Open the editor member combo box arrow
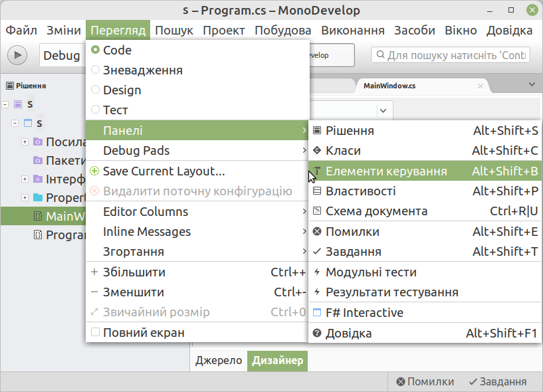The width and height of the screenshot is (543, 392). [x=383, y=111]
